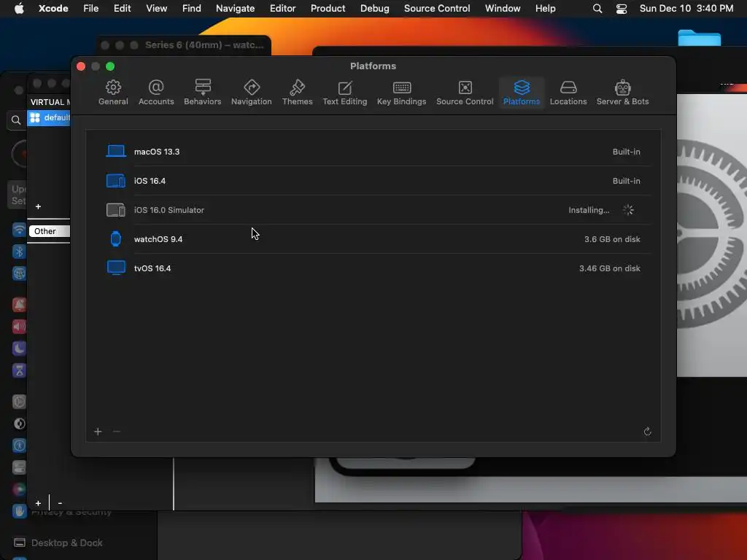Open Sound settings icon in sidebar
The image size is (747, 560).
pyautogui.click(x=19, y=326)
